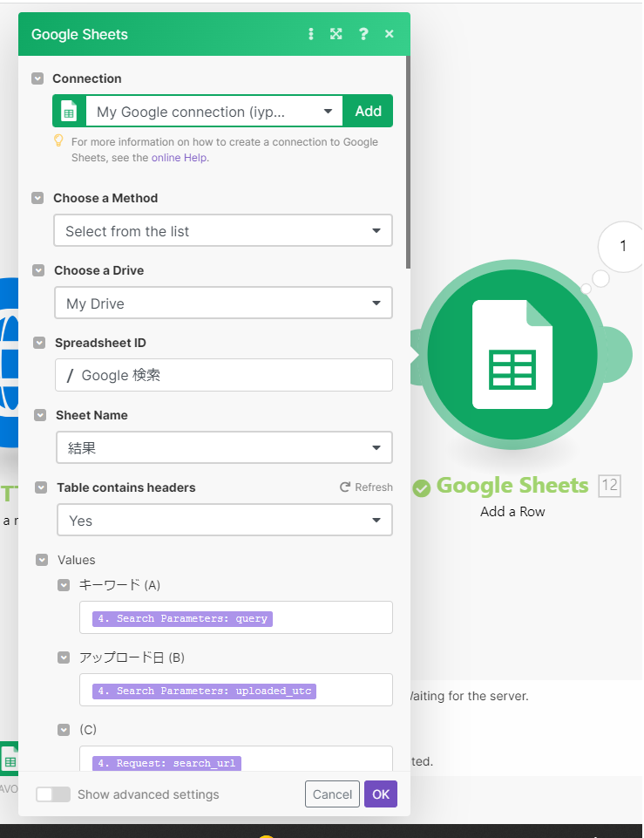Viewport: 644px width, 838px height.
Task: Collapse the Values section toggle
Action: tap(42, 560)
